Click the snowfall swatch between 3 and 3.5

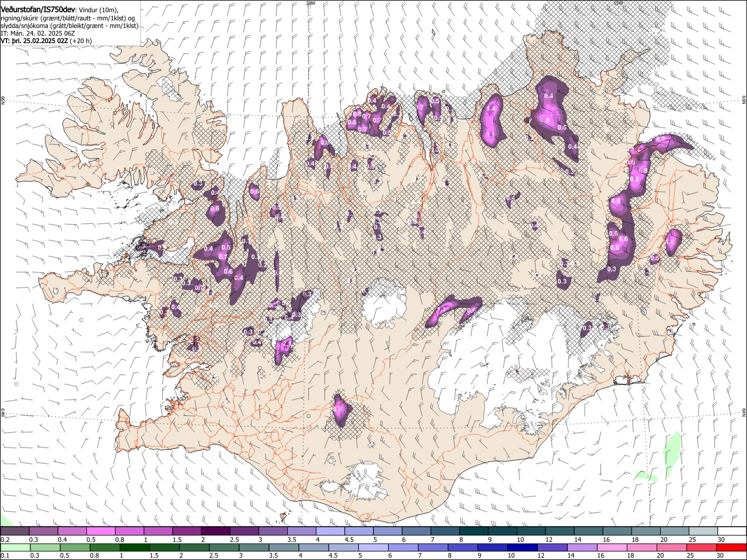273,531
